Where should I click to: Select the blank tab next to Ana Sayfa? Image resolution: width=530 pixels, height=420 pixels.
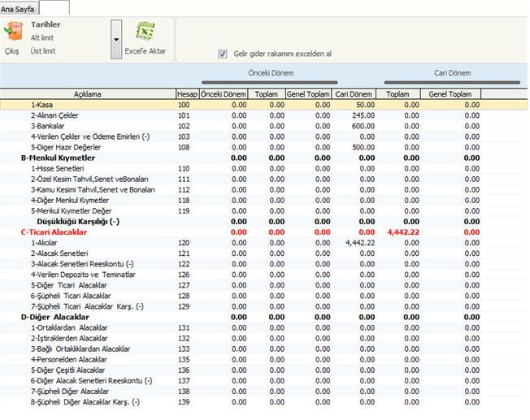click(x=54, y=7)
